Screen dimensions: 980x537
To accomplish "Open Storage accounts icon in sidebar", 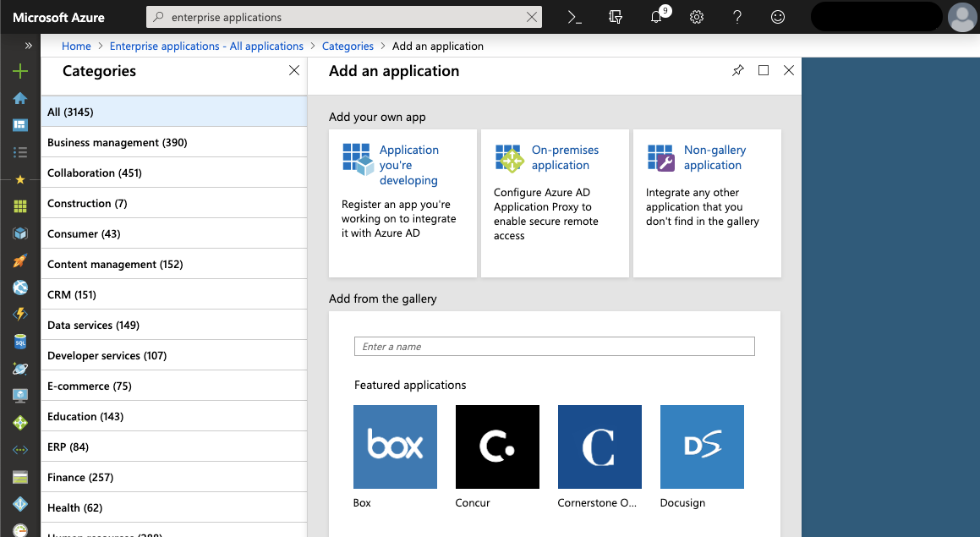I will pos(20,477).
